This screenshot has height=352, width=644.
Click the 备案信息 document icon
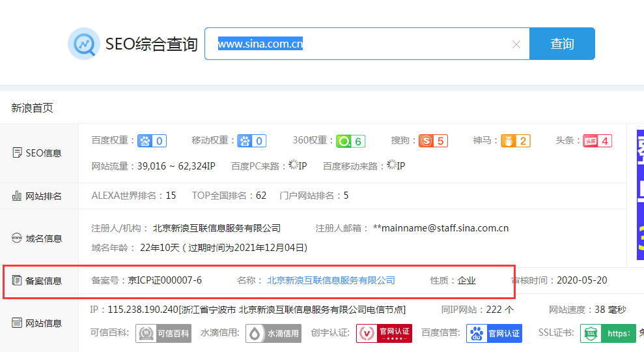[17, 280]
